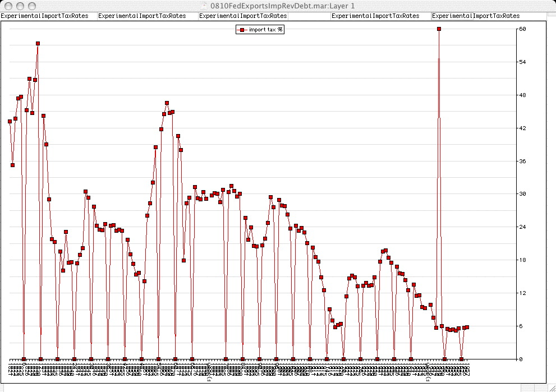This screenshot has height=392, width=556.
Task: Click the 60 label on the y-axis
Action: pos(522,29)
